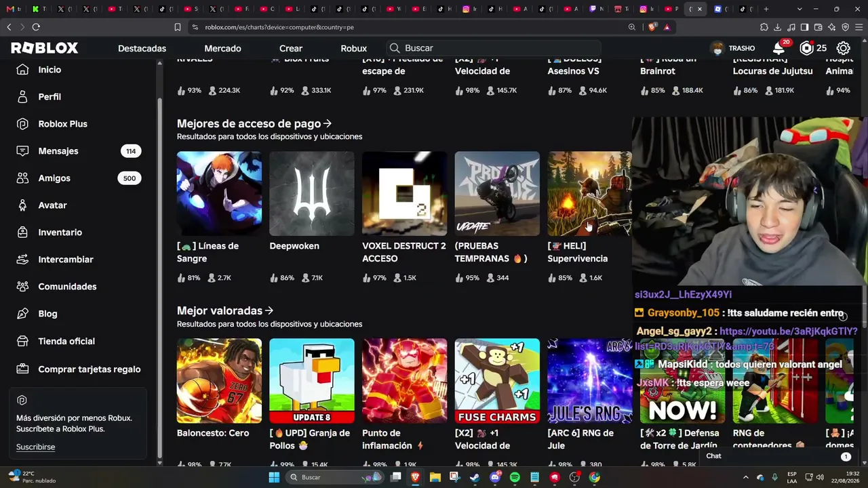Click the Roblox Plus icon in sidebar
This screenshot has height=488, width=868.
(x=22, y=124)
